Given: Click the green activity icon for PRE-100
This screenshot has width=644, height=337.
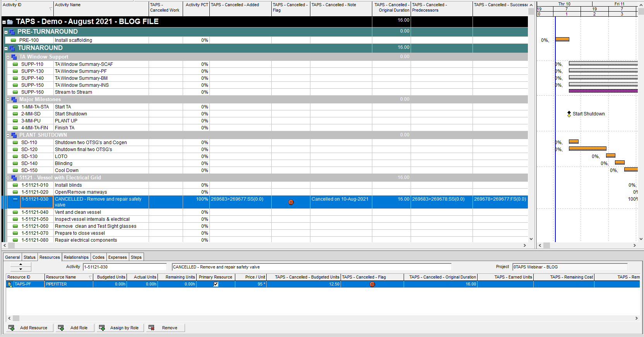Looking at the screenshot, I should click(x=14, y=40).
